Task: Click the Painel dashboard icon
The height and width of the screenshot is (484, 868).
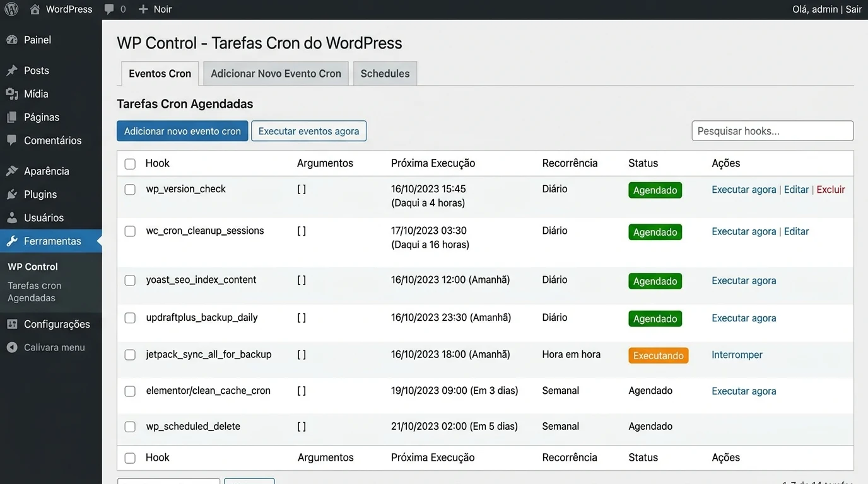Action: coord(12,40)
